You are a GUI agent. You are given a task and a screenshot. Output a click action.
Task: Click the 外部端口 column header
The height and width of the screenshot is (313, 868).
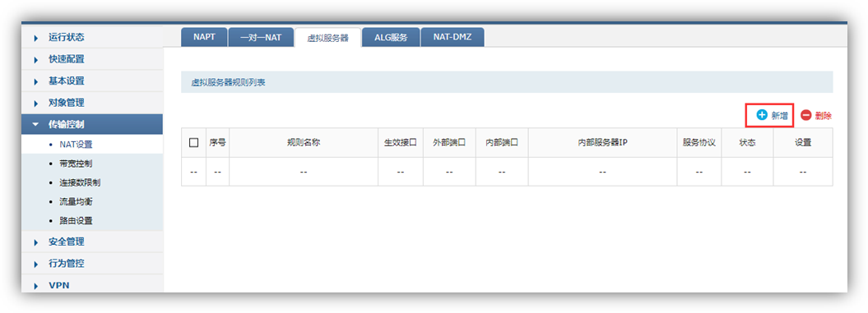(449, 143)
